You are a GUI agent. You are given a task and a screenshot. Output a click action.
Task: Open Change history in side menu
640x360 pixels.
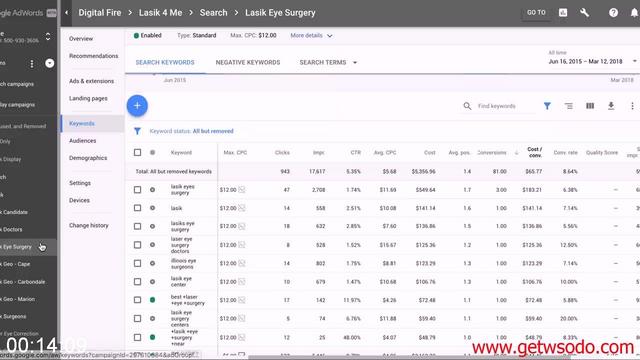[x=89, y=225]
